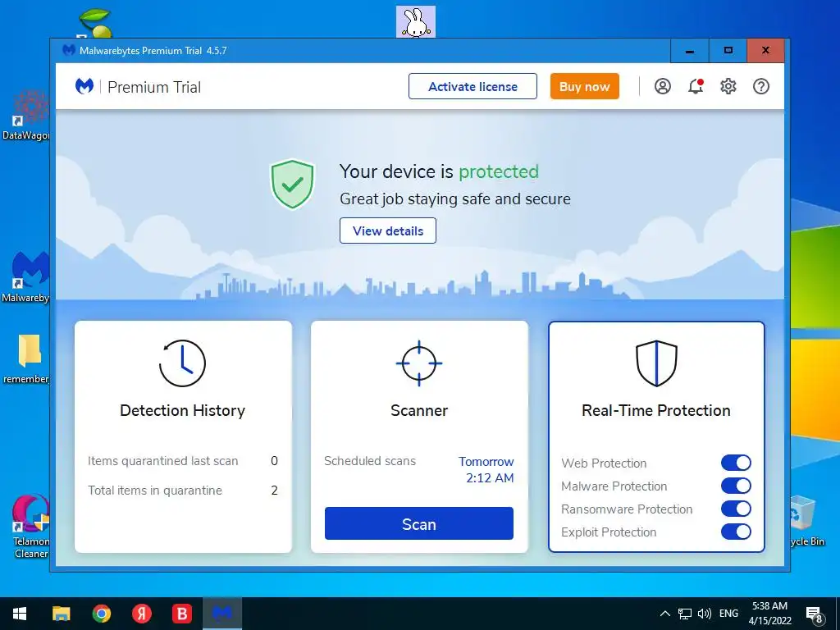The image size is (840, 630).
Task: Open the taskbar clock and date
Action: [x=769, y=614]
